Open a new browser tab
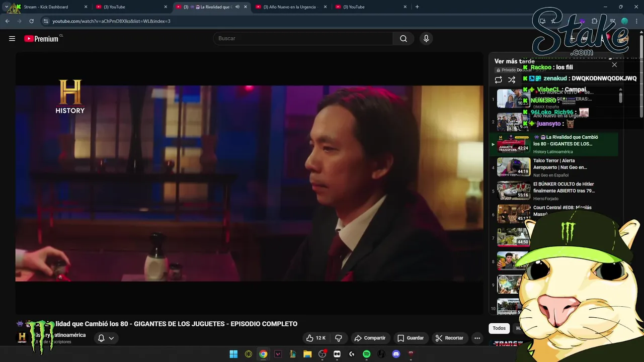Image resolution: width=644 pixels, height=362 pixels. [x=417, y=7]
